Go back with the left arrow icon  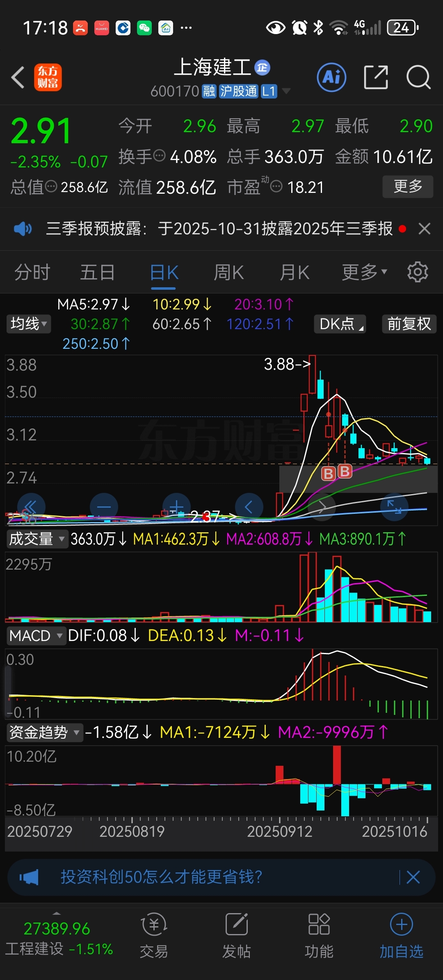pos(18,77)
